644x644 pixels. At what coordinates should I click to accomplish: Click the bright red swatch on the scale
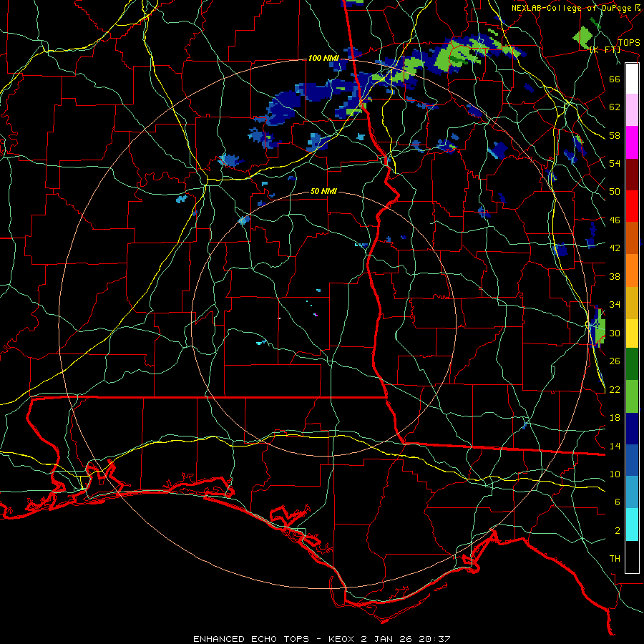[632, 206]
